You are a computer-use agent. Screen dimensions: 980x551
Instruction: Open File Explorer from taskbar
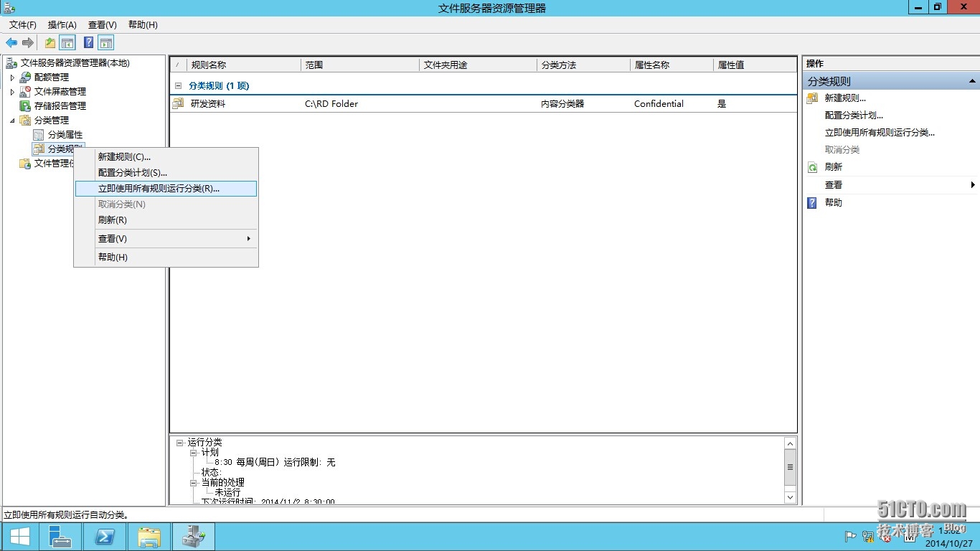tap(149, 537)
